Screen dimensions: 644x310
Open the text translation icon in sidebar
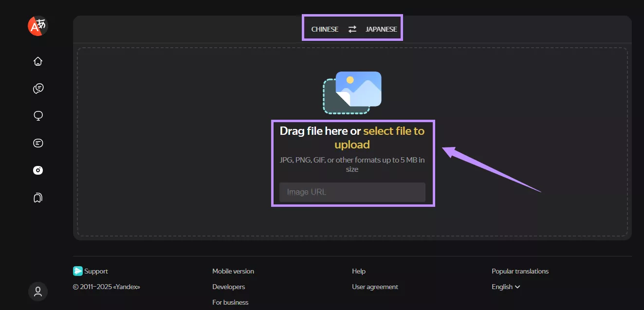(37, 143)
